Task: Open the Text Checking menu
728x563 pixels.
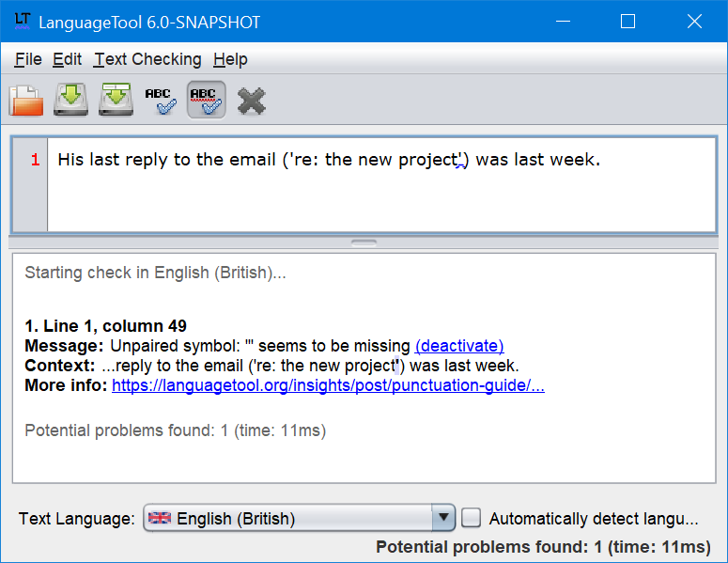Action: (x=147, y=59)
